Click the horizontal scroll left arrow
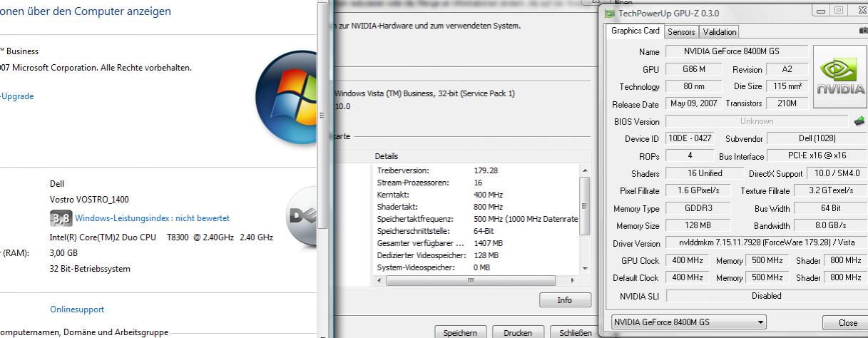Image resolution: width=868 pixels, height=338 pixels. point(379,280)
